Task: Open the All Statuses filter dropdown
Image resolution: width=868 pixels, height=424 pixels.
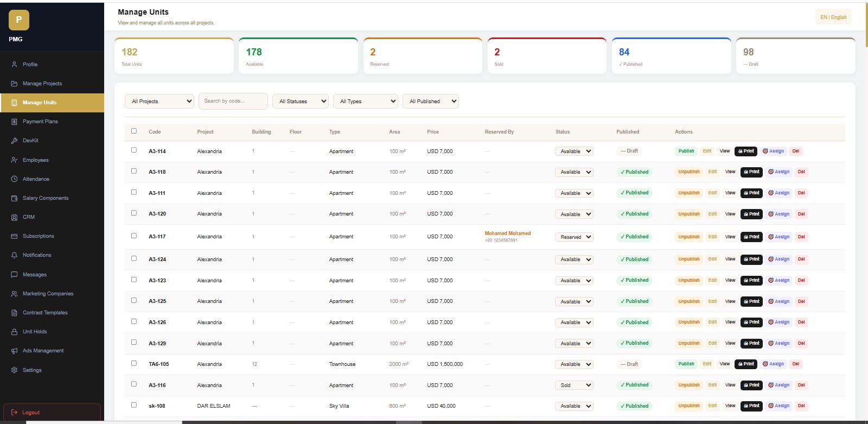Action: pyautogui.click(x=301, y=101)
